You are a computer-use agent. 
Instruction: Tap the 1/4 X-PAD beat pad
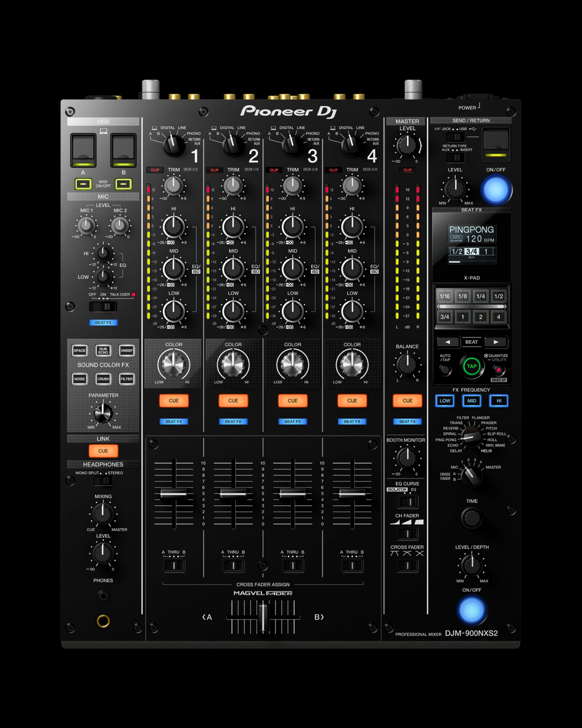(480, 296)
